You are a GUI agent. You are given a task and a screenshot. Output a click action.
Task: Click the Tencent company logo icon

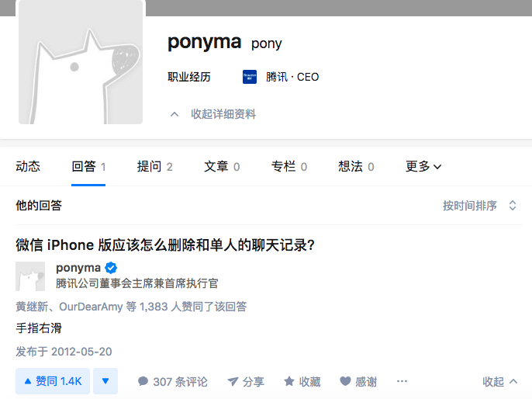(x=249, y=77)
